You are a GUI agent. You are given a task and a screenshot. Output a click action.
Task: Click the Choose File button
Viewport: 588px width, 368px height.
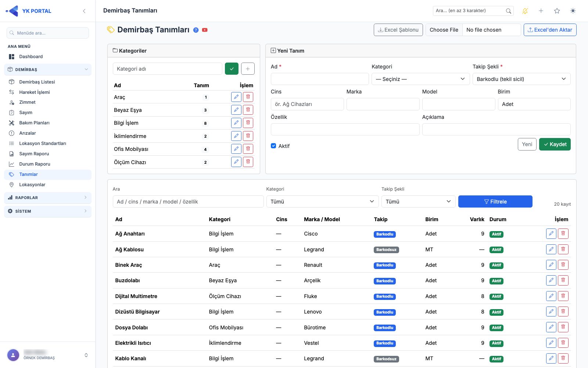(444, 30)
